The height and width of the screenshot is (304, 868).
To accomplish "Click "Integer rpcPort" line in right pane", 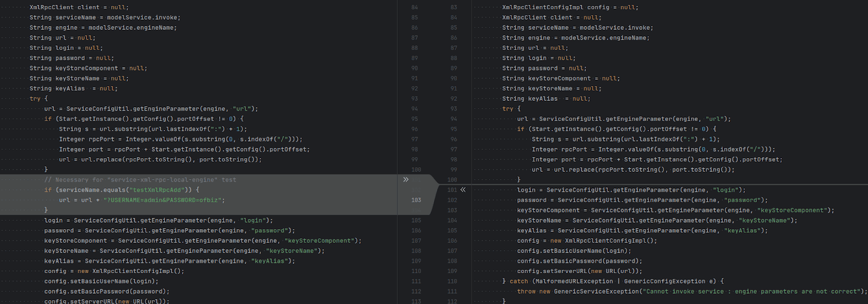I will 653,149.
